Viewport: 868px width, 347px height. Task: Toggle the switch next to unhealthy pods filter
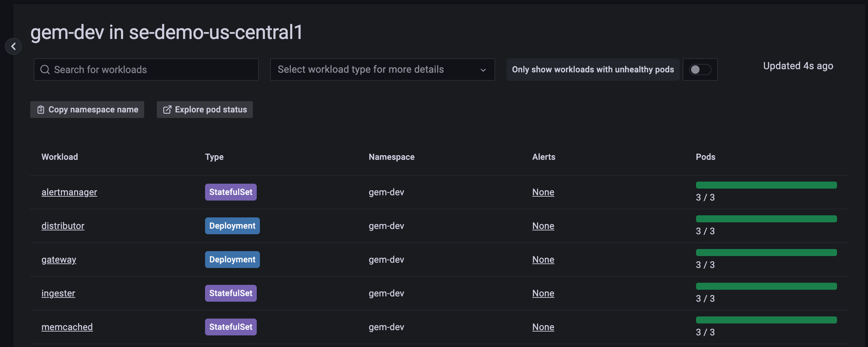[x=700, y=70]
